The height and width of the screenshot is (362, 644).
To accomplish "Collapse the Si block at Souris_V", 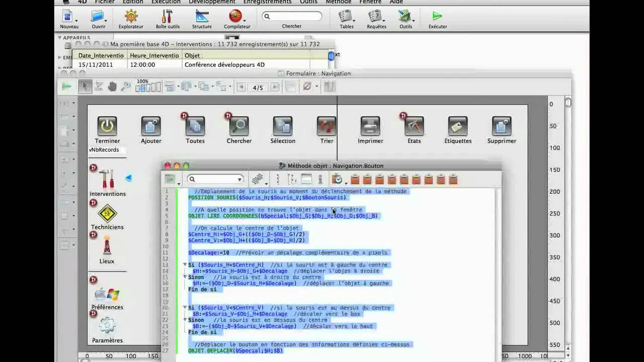I will pyautogui.click(x=185, y=307).
